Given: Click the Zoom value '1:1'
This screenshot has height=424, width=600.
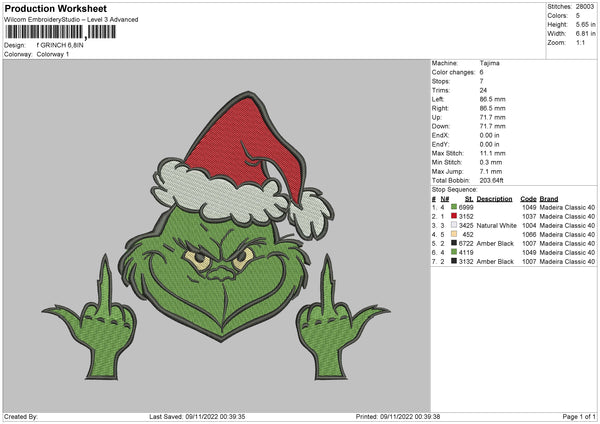Looking at the screenshot, I should coord(580,42).
